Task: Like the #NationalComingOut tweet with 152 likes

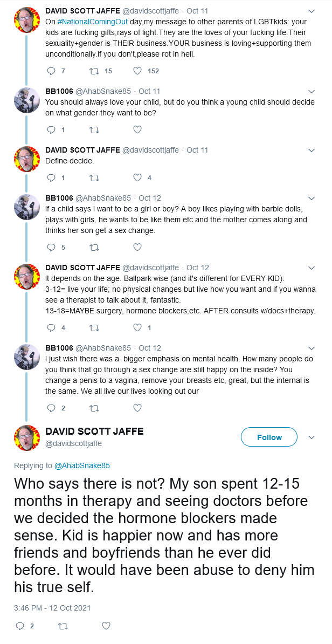Action: pyautogui.click(x=137, y=71)
